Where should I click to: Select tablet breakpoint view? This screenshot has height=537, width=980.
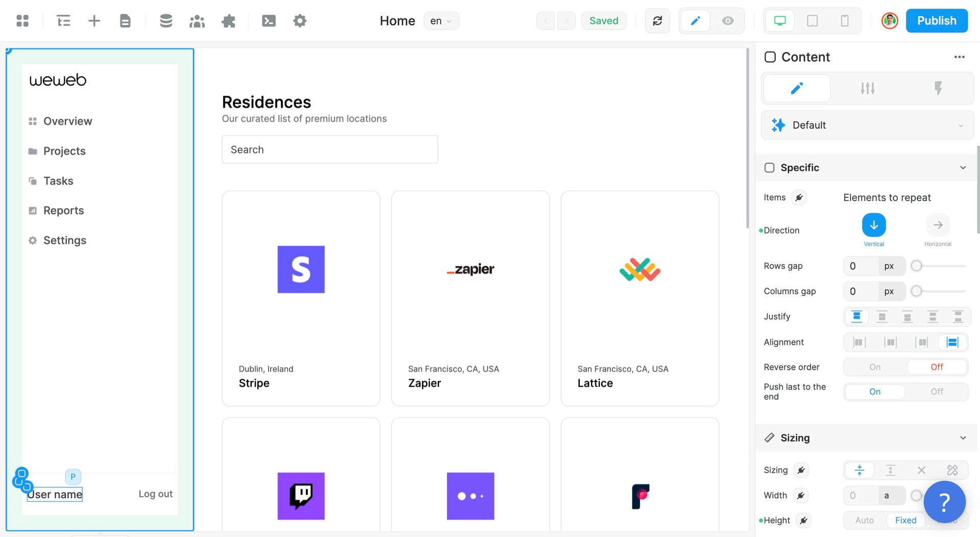click(813, 21)
